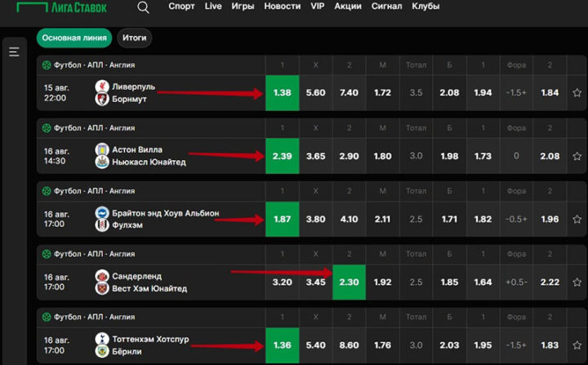Select Newcastle win odds 2.90
This screenshot has width=588, height=365.
[350, 156]
